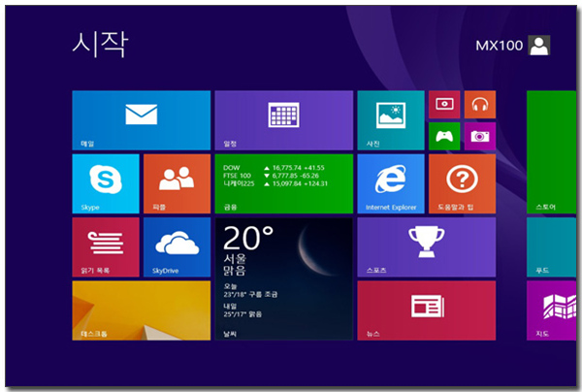
Task: Open the Desktop tile (데스크톱)
Action: (141, 310)
